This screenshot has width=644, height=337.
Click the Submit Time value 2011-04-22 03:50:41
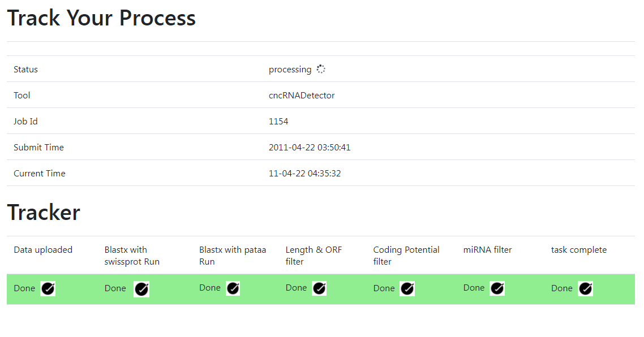click(x=310, y=148)
